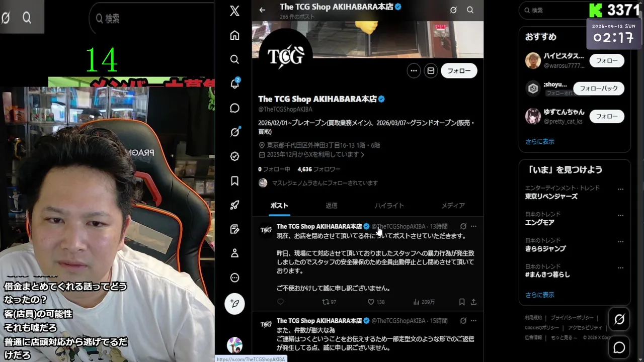Open Notifications bell icon
The image size is (644, 362).
coord(234,84)
